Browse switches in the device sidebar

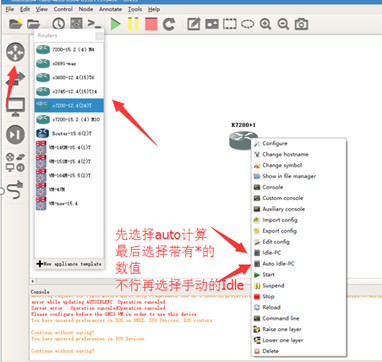15,79
